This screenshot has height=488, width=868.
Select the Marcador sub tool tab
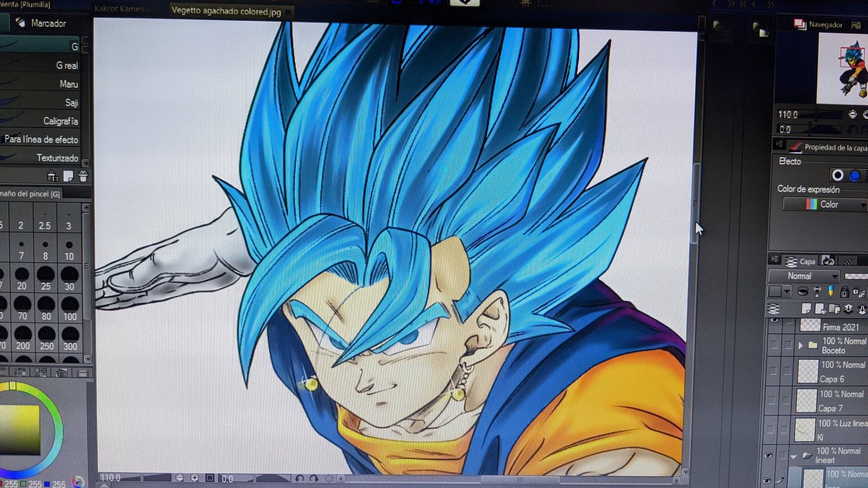click(42, 23)
